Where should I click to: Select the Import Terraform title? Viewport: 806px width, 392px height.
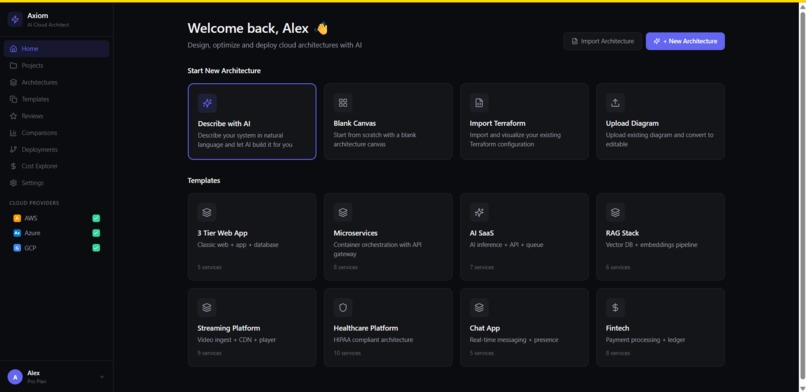(498, 123)
